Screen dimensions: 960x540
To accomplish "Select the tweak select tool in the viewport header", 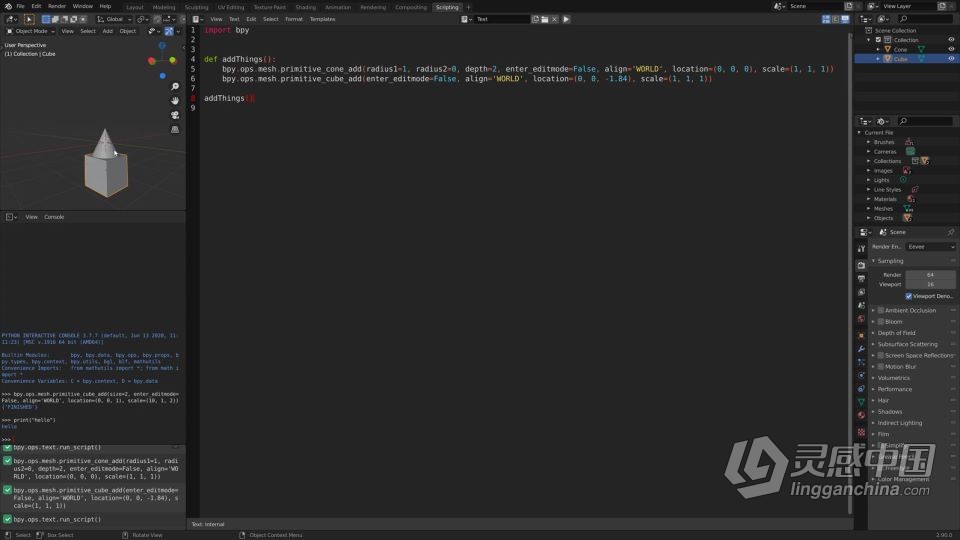I will [x=29, y=20].
